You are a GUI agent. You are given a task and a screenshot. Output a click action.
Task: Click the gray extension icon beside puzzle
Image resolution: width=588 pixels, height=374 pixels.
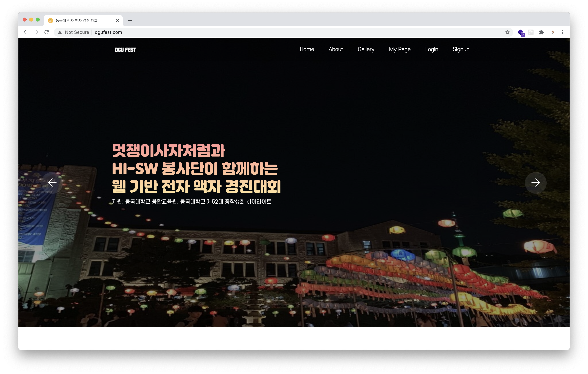click(x=531, y=32)
